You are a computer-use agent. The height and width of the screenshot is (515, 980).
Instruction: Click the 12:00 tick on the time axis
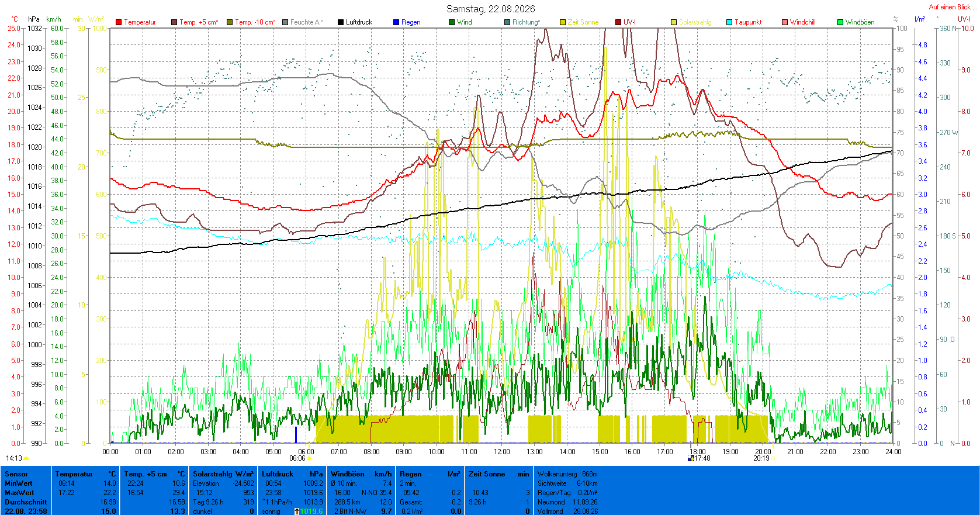tap(502, 451)
